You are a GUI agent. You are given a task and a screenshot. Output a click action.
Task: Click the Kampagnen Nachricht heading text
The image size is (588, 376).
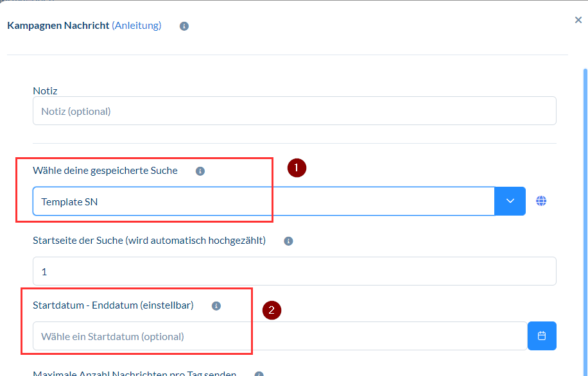[x=58, y=26]
